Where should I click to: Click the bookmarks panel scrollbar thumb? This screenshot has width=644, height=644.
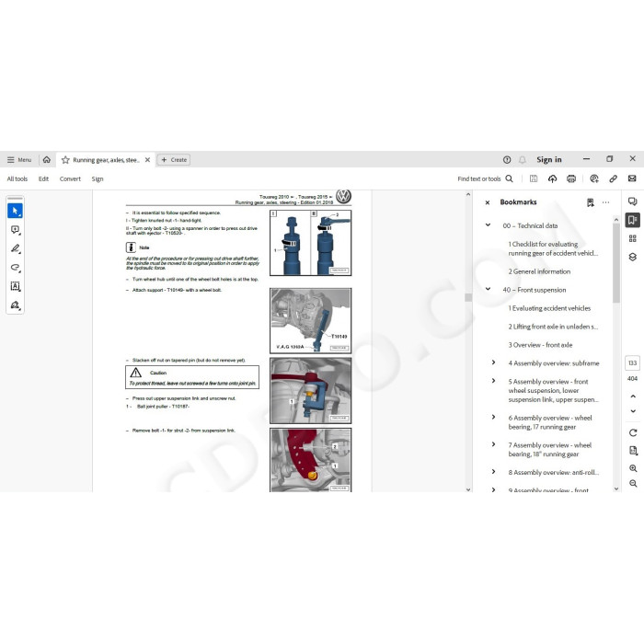tap(616, 263)
